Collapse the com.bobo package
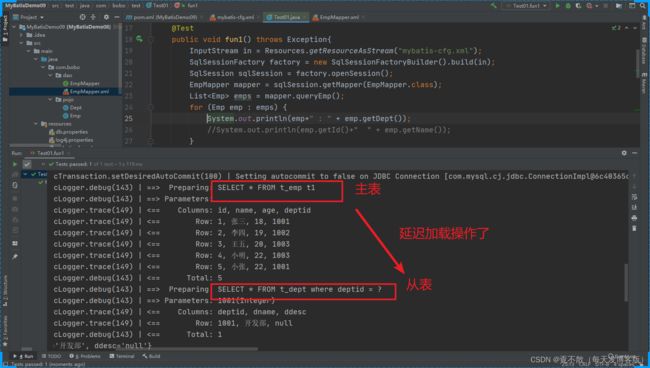Viewport: 650px width, 368px height. tap(43, 67)
